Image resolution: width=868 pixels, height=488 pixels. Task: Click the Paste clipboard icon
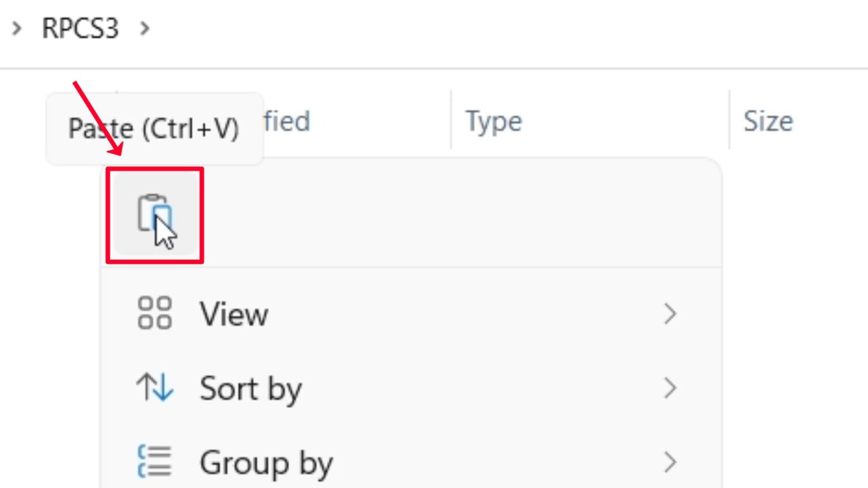point(154,215)
